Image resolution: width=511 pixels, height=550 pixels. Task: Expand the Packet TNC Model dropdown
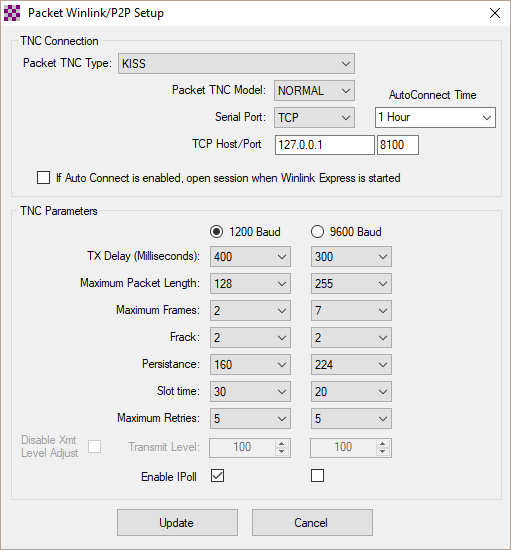pos(314,90)
